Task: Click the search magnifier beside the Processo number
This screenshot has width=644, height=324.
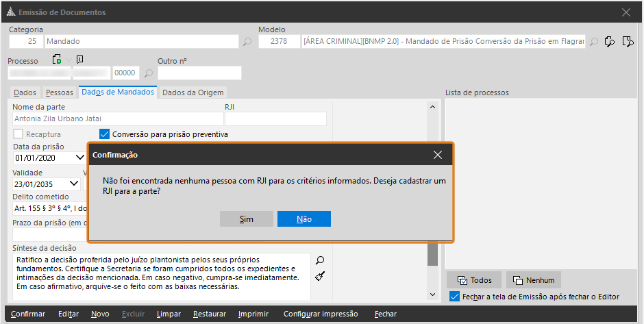Action: coord(149,73)
